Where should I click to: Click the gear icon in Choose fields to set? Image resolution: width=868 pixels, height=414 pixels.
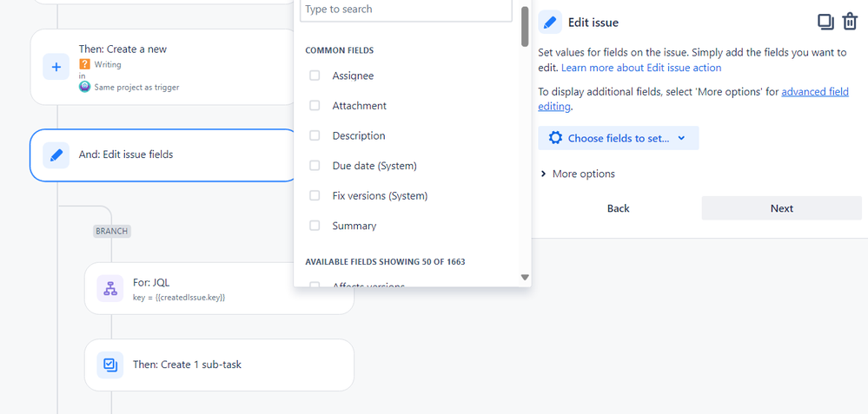(x=555, y=138)
